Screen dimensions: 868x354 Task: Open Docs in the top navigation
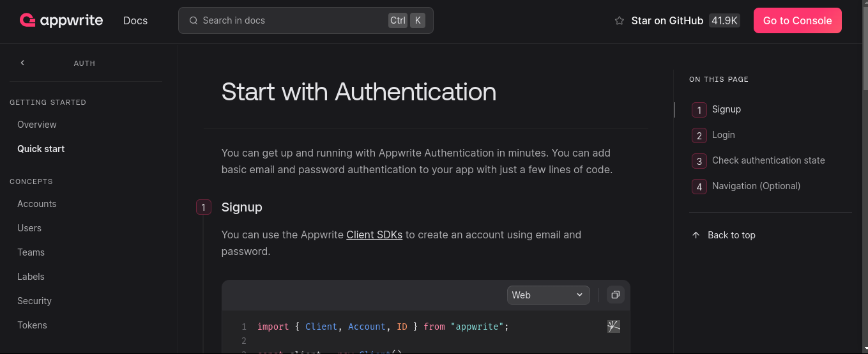[135, 20]
